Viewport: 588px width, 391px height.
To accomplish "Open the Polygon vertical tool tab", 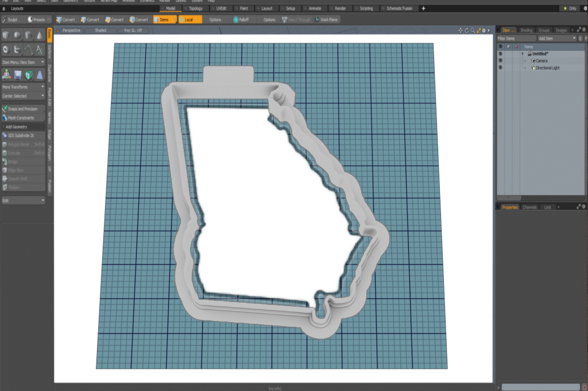I will [49, 153].
